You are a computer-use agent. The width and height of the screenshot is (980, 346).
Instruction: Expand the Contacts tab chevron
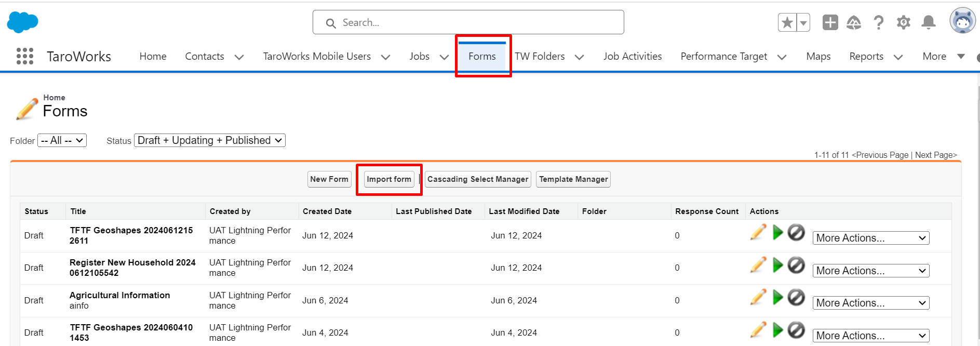coord(239,57)
